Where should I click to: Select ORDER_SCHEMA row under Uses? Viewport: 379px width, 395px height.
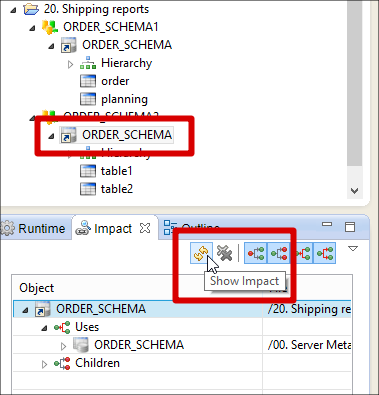point(139,345)
